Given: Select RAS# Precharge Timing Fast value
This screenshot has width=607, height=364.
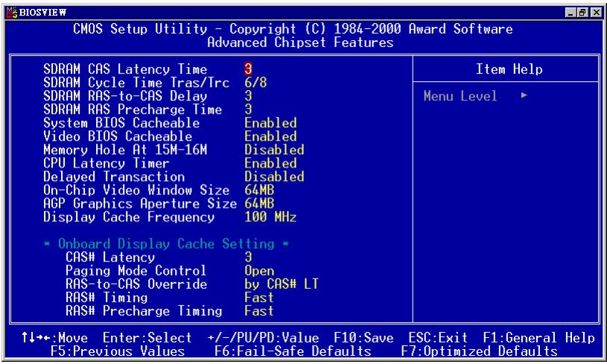Looking at the screenshot, I should click(x=259, y=311).
